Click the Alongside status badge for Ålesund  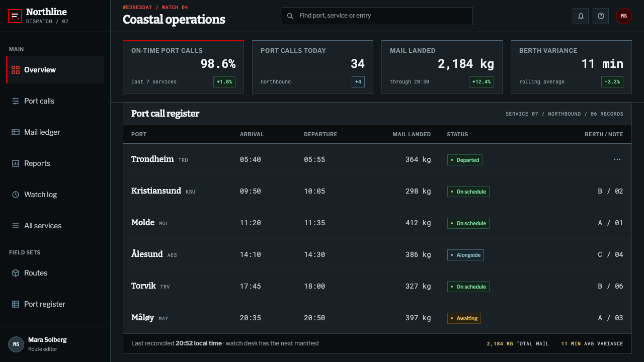[465, 255]
